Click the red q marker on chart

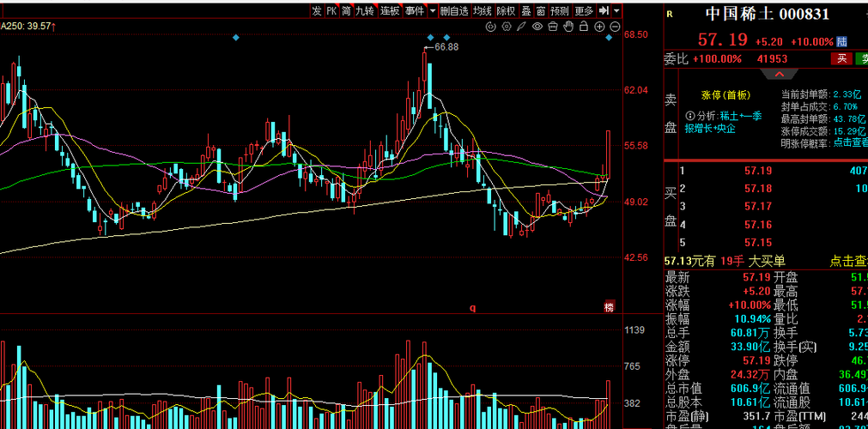(473, 308)
